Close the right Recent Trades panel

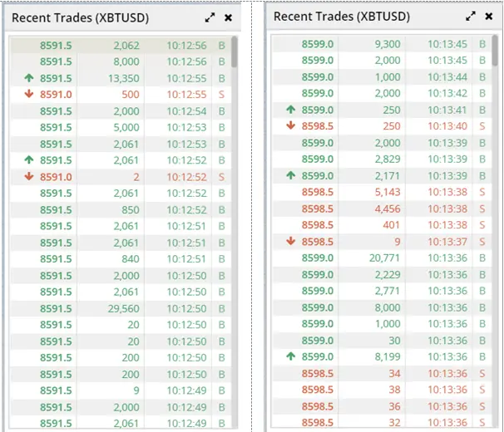tap(489, 17)
